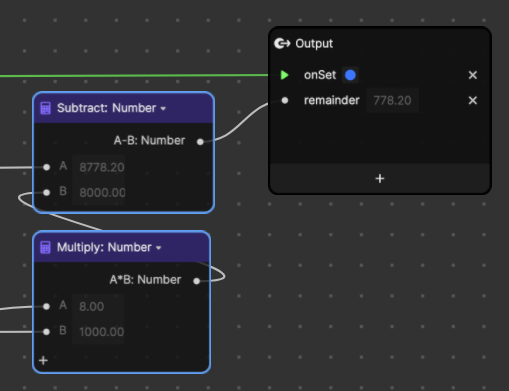Viewport: 509px width, 391px height.
Task: Click the A*B: Number output port
Action: (x=197, y=281)
